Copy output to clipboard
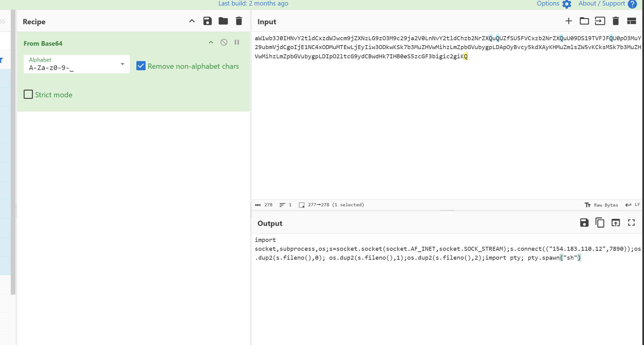644x345 pixels. coord(600,223)
